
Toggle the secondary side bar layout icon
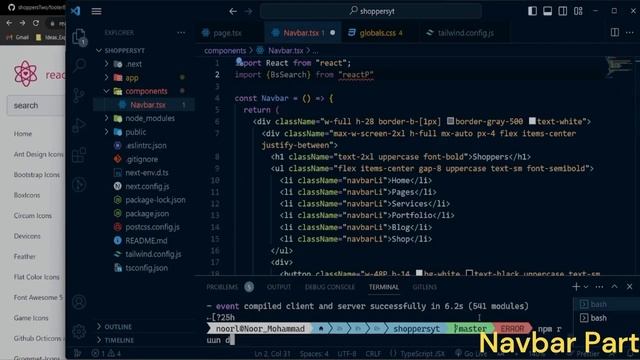(562, 11)
